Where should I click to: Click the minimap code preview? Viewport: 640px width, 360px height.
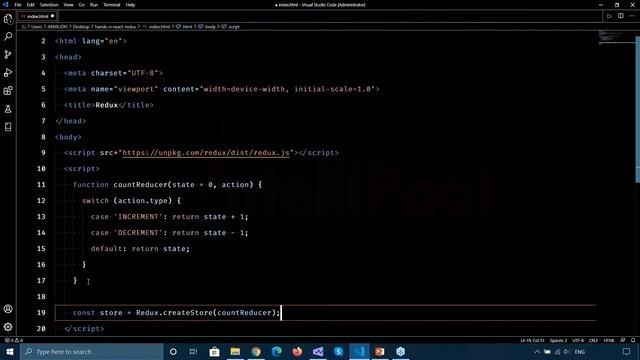pos(616,37)
